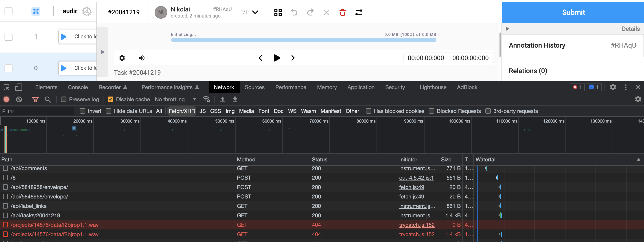Open network search with the magnifier icon

coord(48,99)
